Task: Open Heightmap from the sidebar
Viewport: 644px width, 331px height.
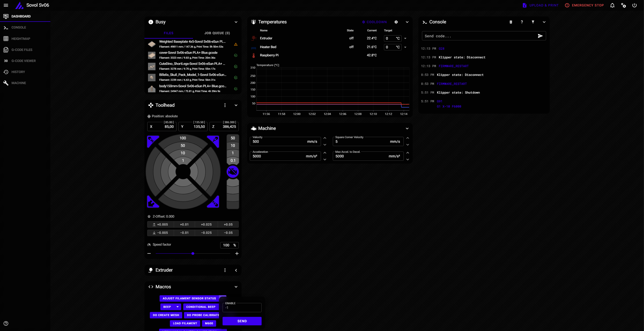Action: tap(21, 39)
